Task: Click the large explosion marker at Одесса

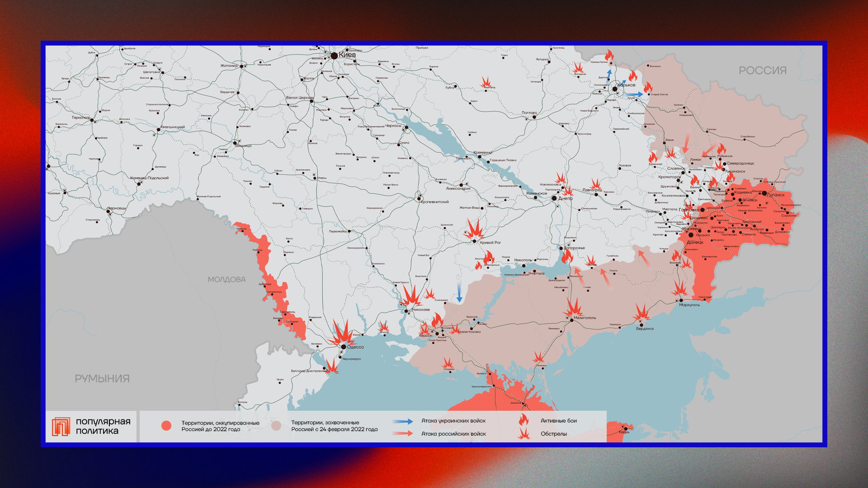Action: pyautogui.click(x=343, y=333)
